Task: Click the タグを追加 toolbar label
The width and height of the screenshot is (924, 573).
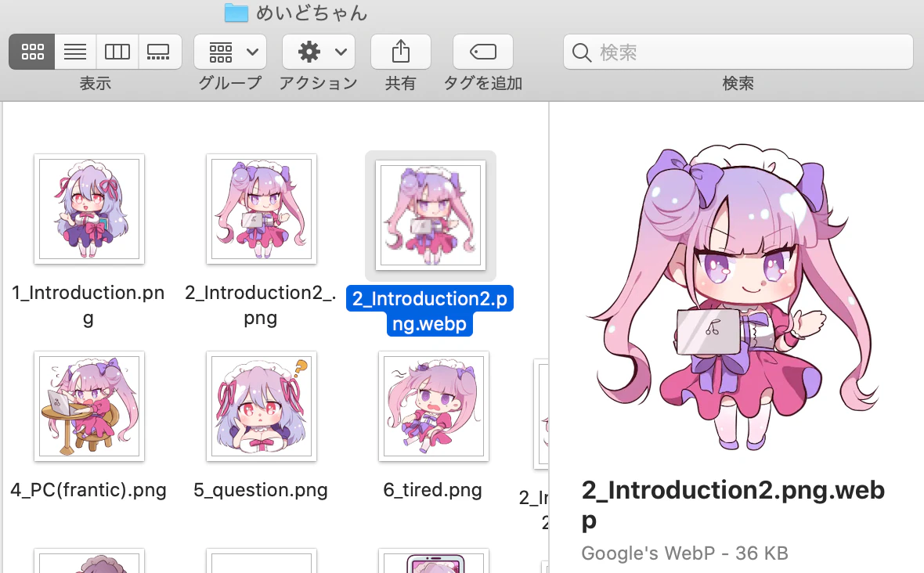Action: click(x=482, y=83)
